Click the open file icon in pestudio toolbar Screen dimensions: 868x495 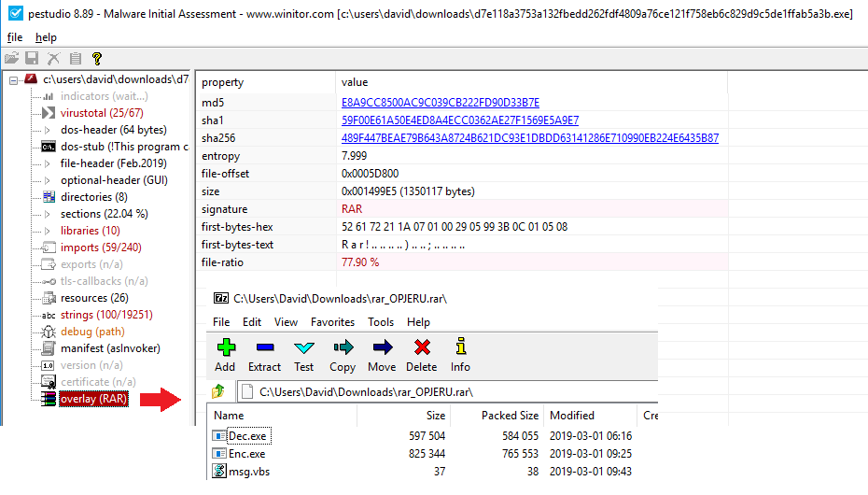[x=11, y=59]
